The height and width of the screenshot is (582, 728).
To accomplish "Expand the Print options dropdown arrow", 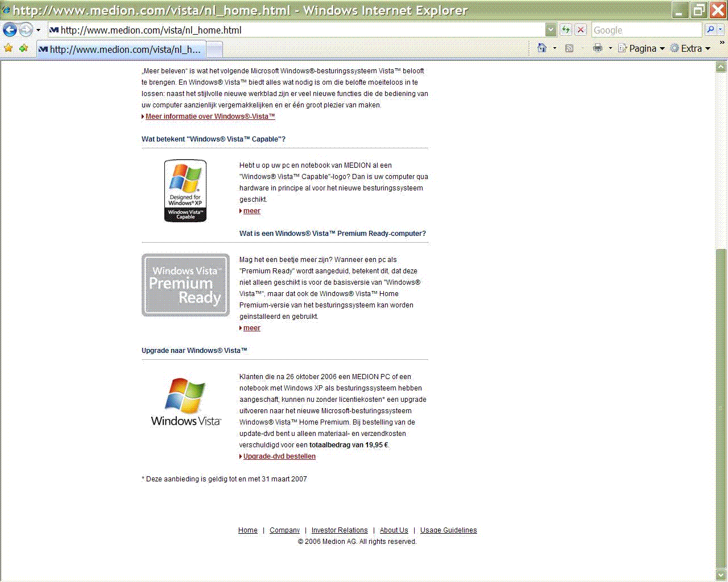I will coord(610,48).
